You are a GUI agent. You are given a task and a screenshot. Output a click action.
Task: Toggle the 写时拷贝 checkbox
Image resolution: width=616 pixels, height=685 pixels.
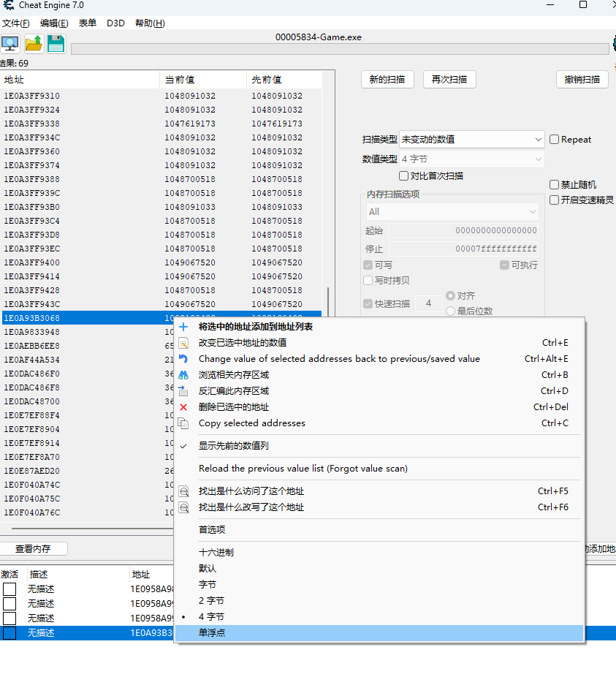368,280
